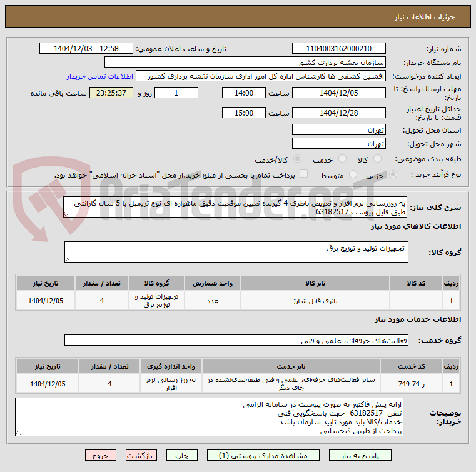
Task: Click the نام خدمت column header
Action: point(291,366)
